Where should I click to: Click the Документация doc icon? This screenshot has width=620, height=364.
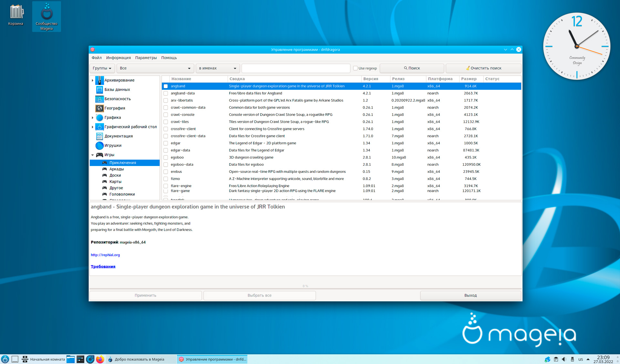(x=99, y=136)
